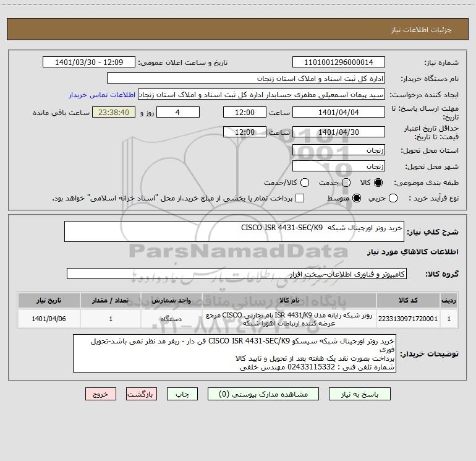The width and height of the screenshot is (476, 461).
Task: Click the delivery city field زنجان
Action: 339,166
